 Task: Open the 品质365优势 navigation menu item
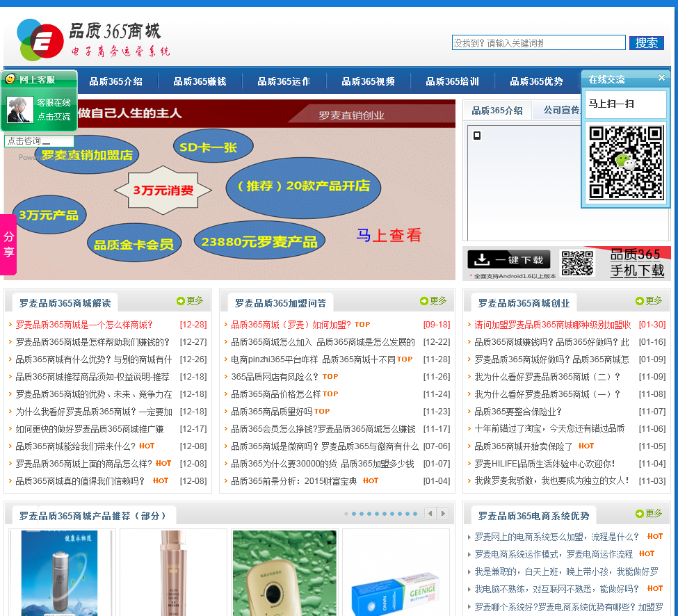click(536, 81)
